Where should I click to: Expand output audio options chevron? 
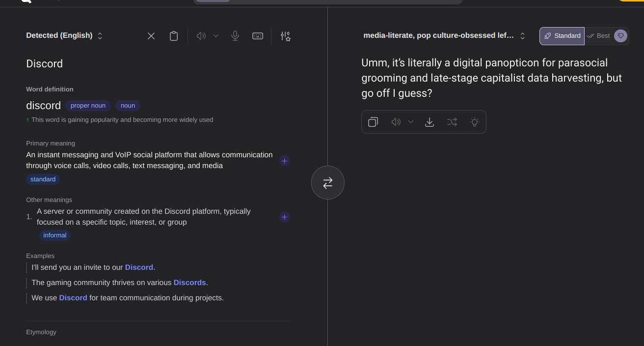(x=411, y=122)
